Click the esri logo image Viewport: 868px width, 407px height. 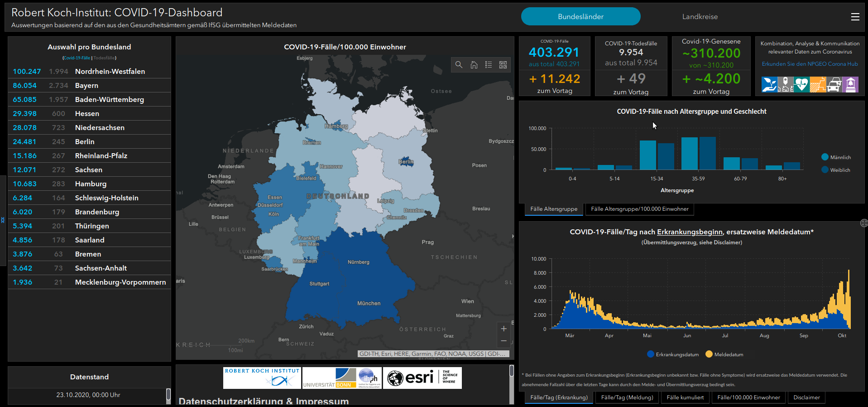pyautogui.click(x=422, y=378)
